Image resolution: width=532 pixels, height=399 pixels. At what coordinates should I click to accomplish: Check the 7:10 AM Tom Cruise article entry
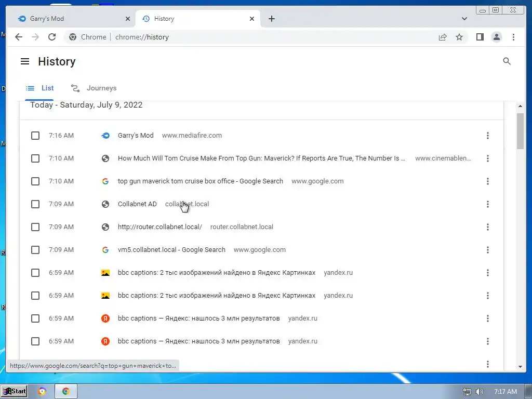[35, 158]
